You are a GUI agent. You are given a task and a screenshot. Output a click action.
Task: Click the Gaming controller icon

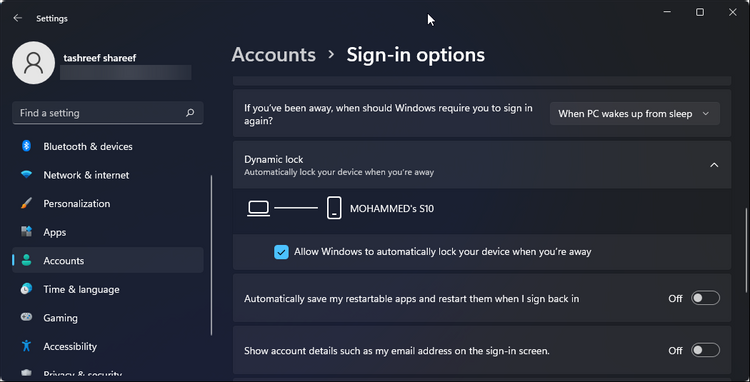click(26, 317)
